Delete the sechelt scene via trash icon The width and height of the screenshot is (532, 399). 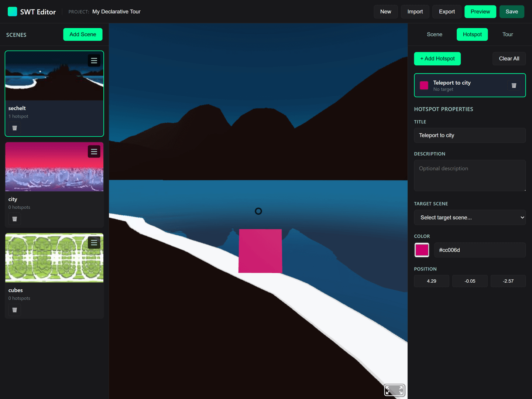click(x=15, y=128)
